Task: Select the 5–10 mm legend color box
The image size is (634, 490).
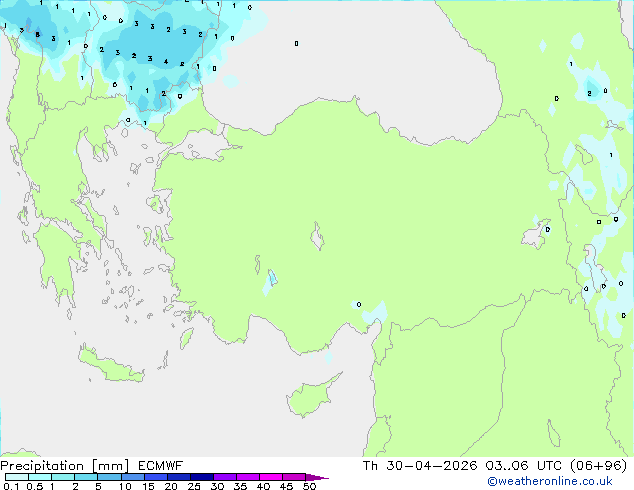Action: pyautogui.click(x=109, y=477)
